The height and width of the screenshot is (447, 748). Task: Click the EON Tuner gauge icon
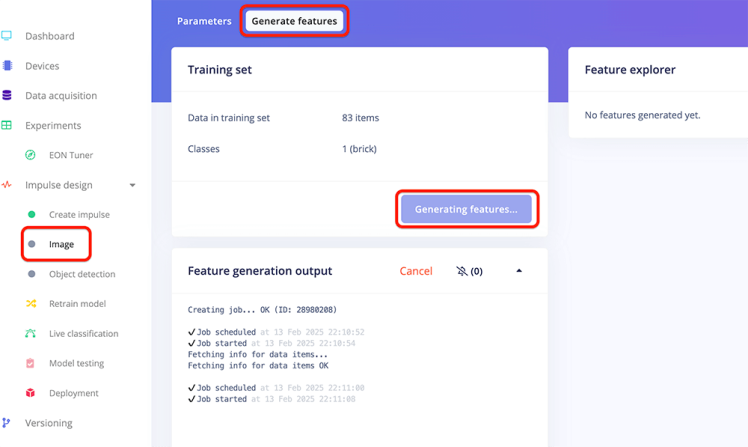coord(31,155)
